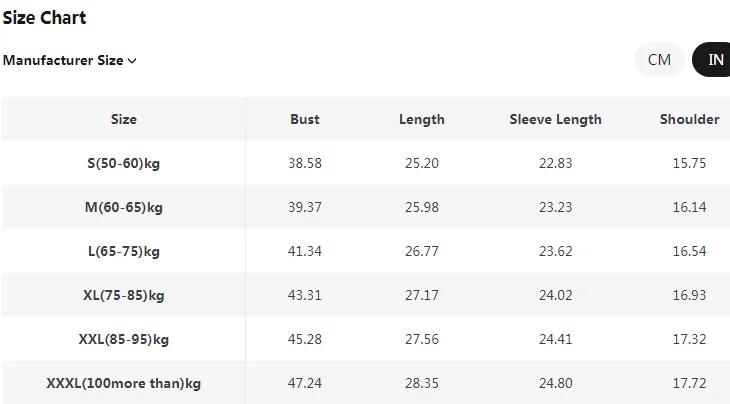Select the XXL(85-95)kg size row
This screenshot has height=404, width=730.
[x=366, y=339]
